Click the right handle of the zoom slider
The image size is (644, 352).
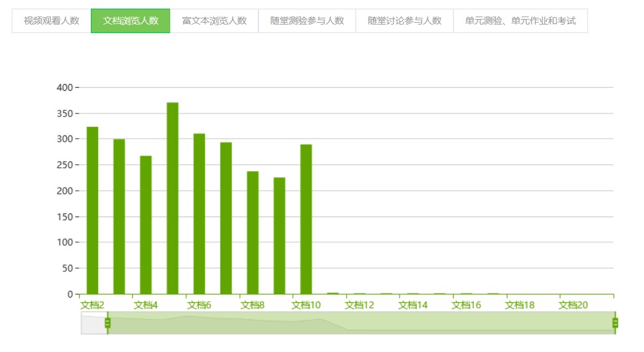pos(615,323)
